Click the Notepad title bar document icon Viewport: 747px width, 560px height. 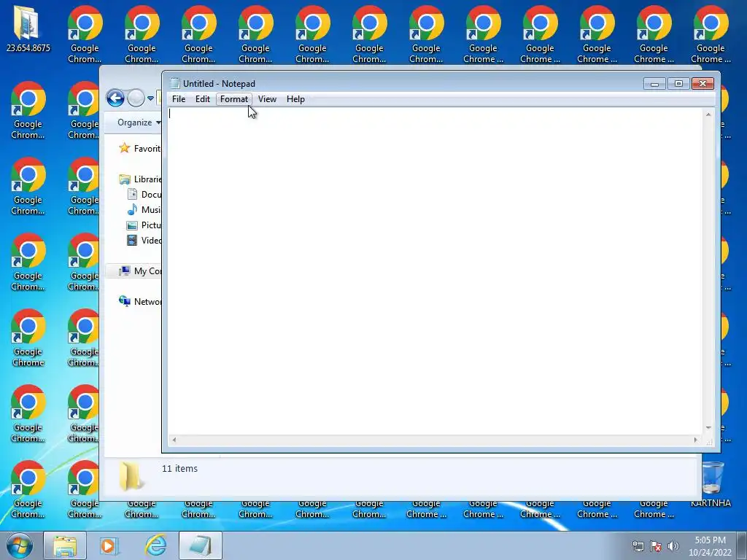(x=175, y=83)
